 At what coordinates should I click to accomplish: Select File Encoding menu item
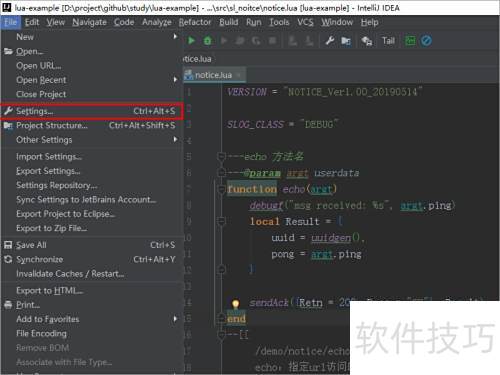tap(91, 334)
